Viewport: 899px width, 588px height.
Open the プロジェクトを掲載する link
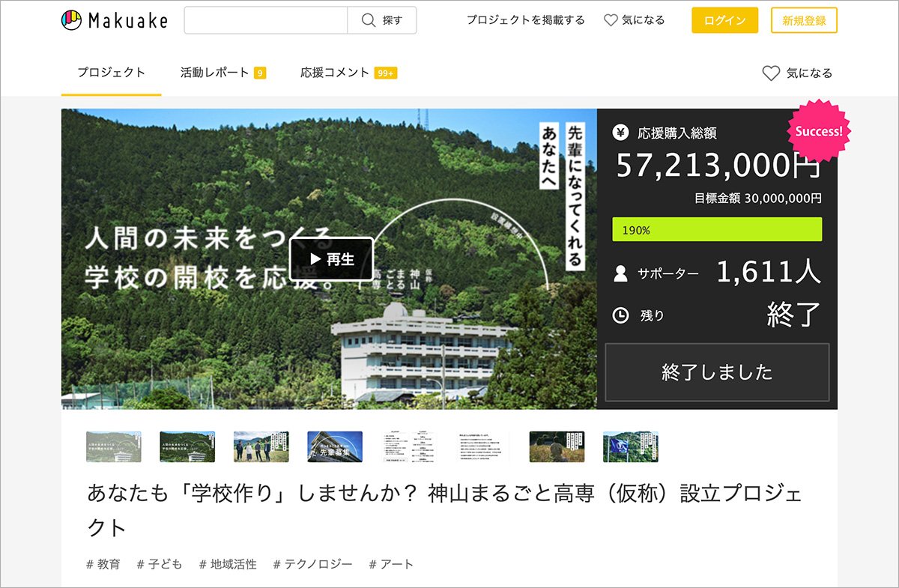(525, 20)
